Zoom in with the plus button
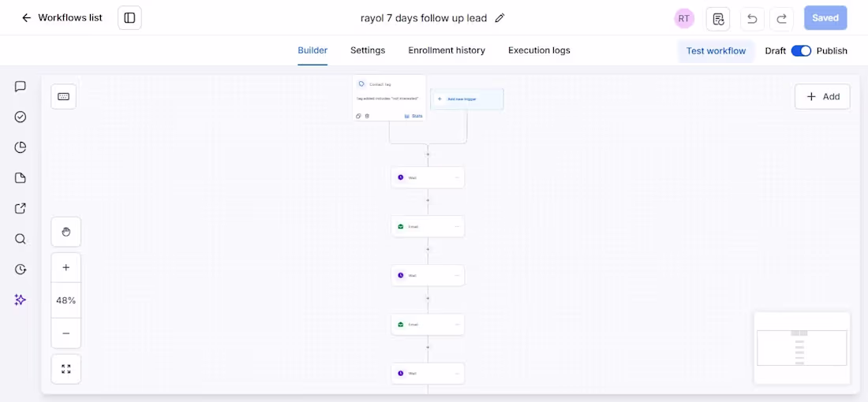This screenshot has height=402, width=868. point(65,268)
